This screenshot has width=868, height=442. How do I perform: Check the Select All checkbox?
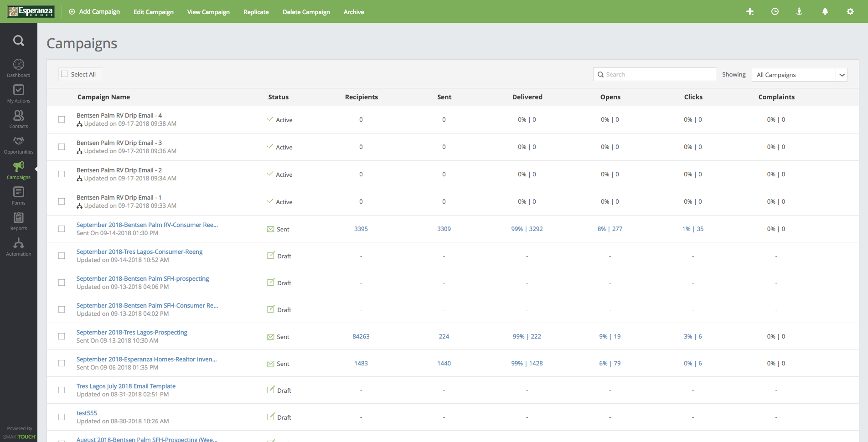[x=65, y=74]
